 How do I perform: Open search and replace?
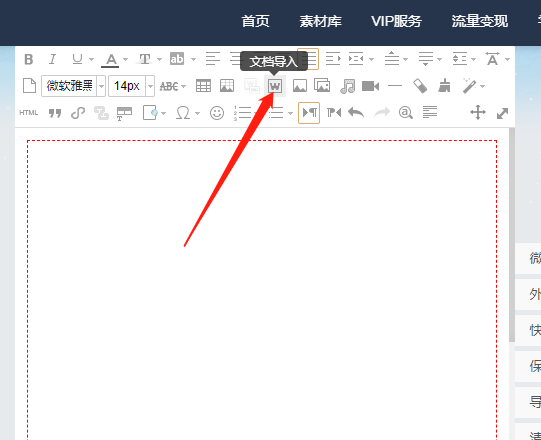406,113
